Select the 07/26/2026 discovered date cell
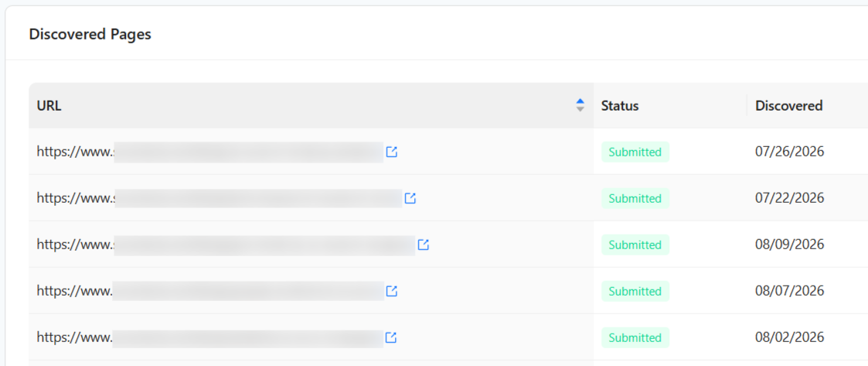This screenshot has width=868, height=366. [x=789, y=152]
